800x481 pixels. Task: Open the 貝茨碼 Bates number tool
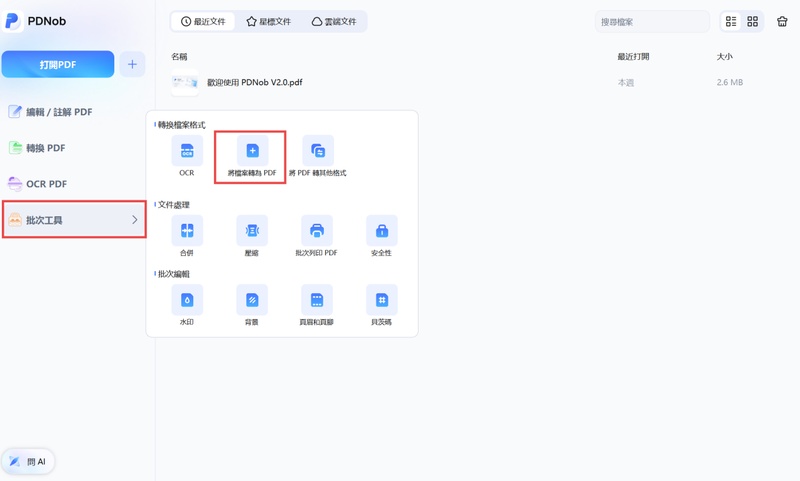click(382, 300)
